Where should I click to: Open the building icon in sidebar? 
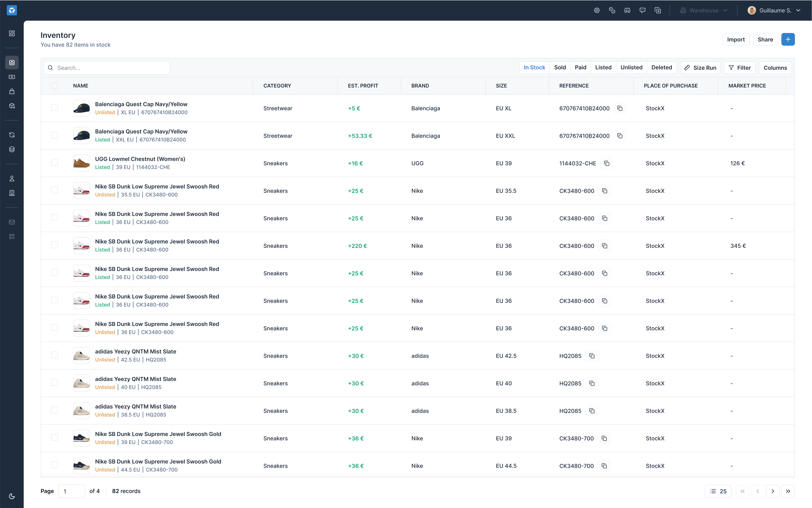coord(12,193)
